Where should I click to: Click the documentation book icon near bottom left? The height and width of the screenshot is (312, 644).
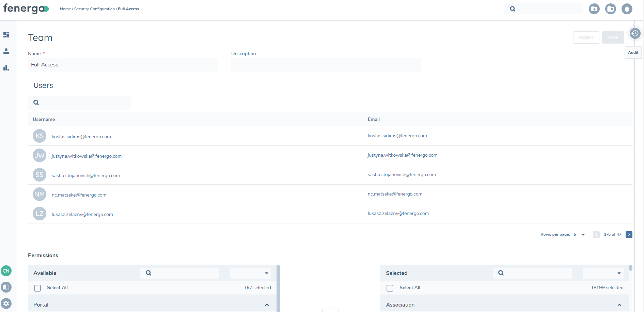pos(6,287)
